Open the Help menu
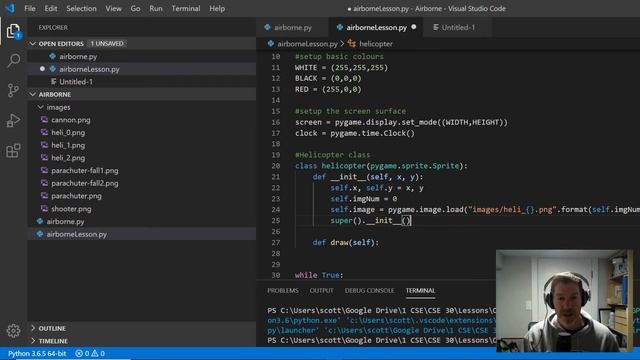 pos(217,8)
